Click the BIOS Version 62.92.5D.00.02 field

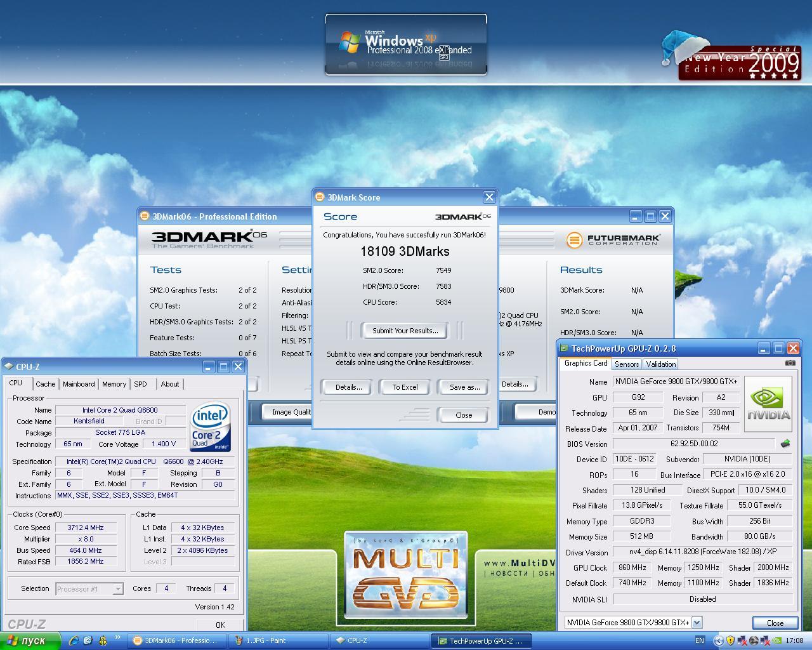(x=694, y=444)
